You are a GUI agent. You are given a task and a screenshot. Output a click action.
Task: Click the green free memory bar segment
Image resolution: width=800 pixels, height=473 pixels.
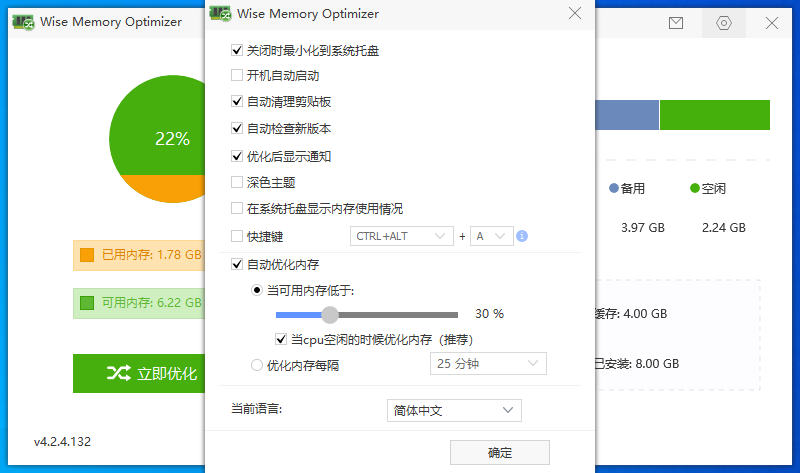[x=715, y=115]
